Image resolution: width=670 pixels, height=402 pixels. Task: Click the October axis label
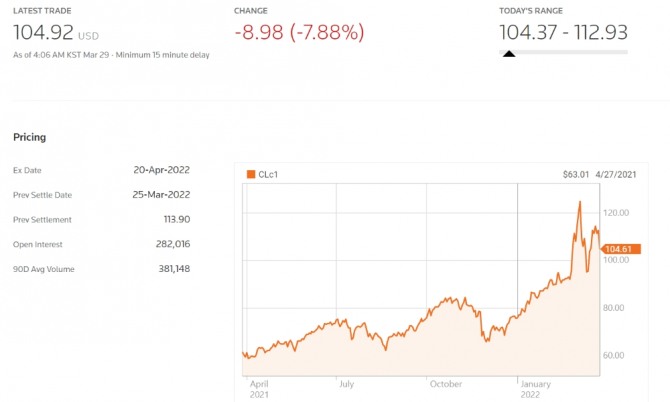click(x=445, y=382)
